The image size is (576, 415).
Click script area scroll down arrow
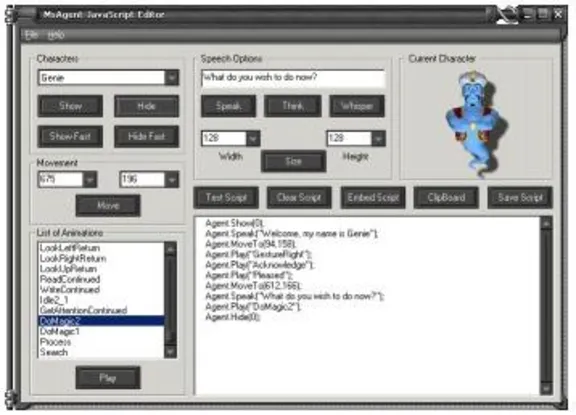(547, 388)
